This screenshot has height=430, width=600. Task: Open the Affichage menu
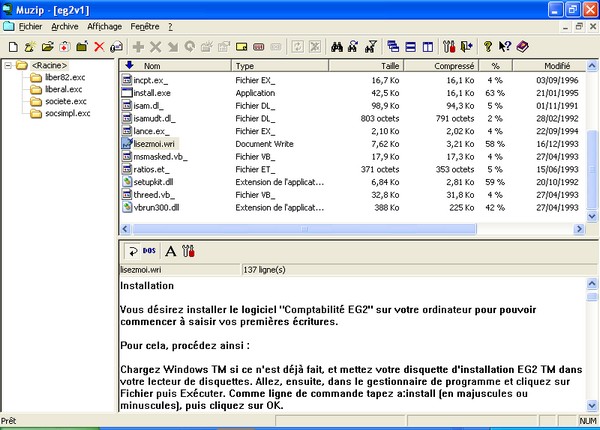tap(104, 26)
